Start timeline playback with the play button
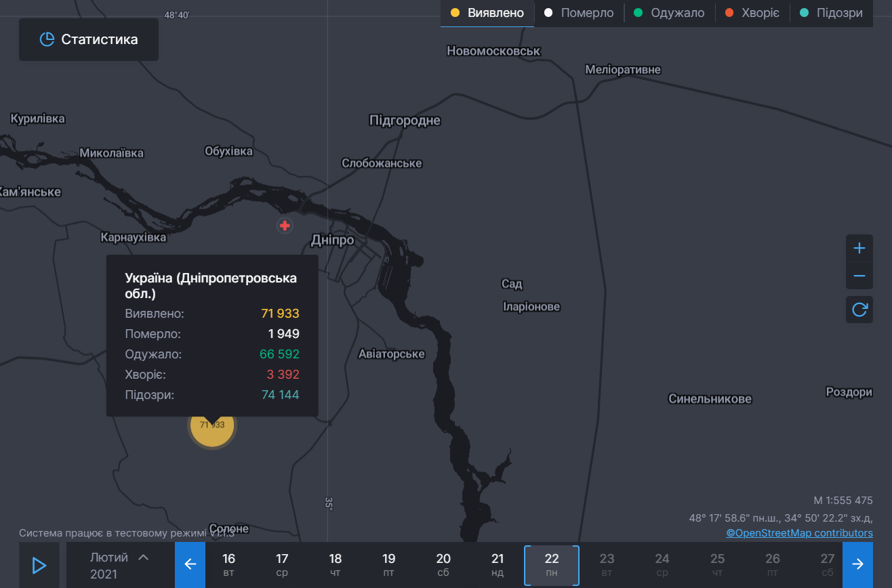The height and width of the screenshot is (588, 892). point(39,565)
